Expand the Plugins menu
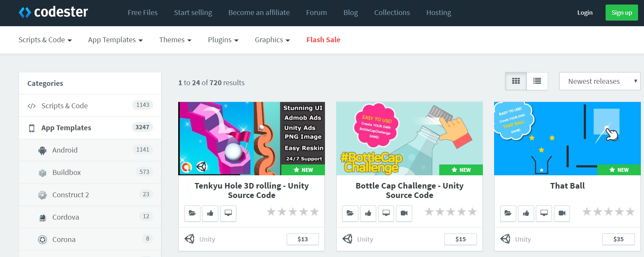The image size is (644, 257). [x=223, y=40]
